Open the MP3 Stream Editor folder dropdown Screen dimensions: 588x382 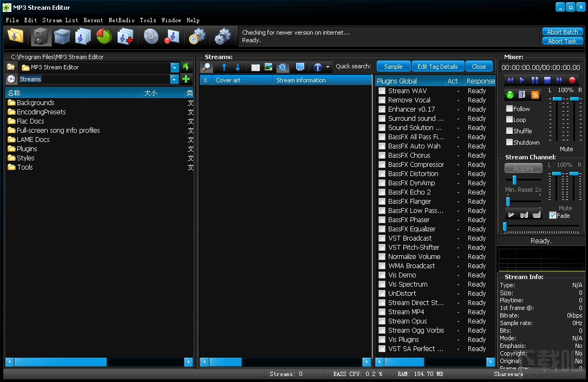pos(174,68)
